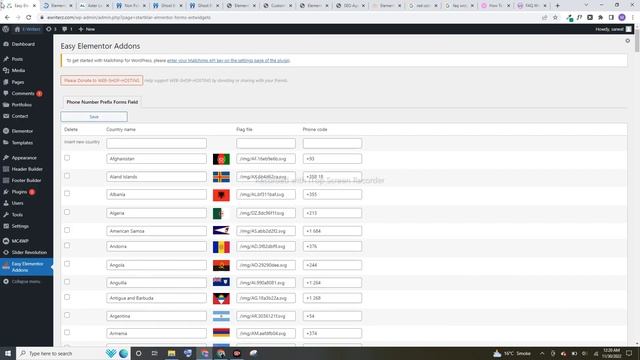Open Posts in the WordPress sidebar
640x360 pixels.
pos(17,59)
